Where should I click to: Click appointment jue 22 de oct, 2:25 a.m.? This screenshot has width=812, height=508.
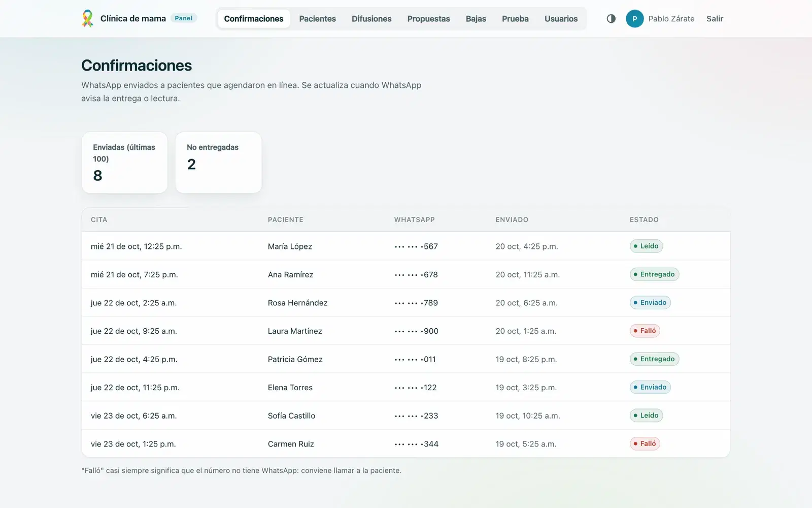(x=133, y=303)
